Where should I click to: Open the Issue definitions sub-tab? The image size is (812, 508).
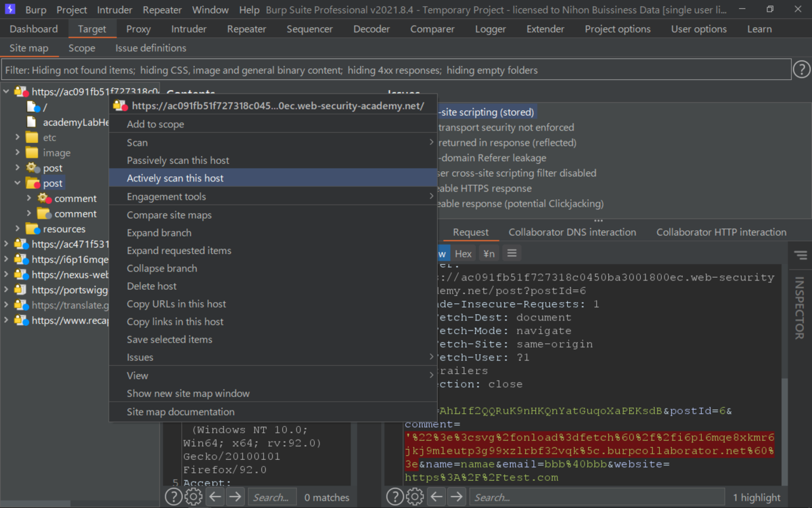[151, 48]
